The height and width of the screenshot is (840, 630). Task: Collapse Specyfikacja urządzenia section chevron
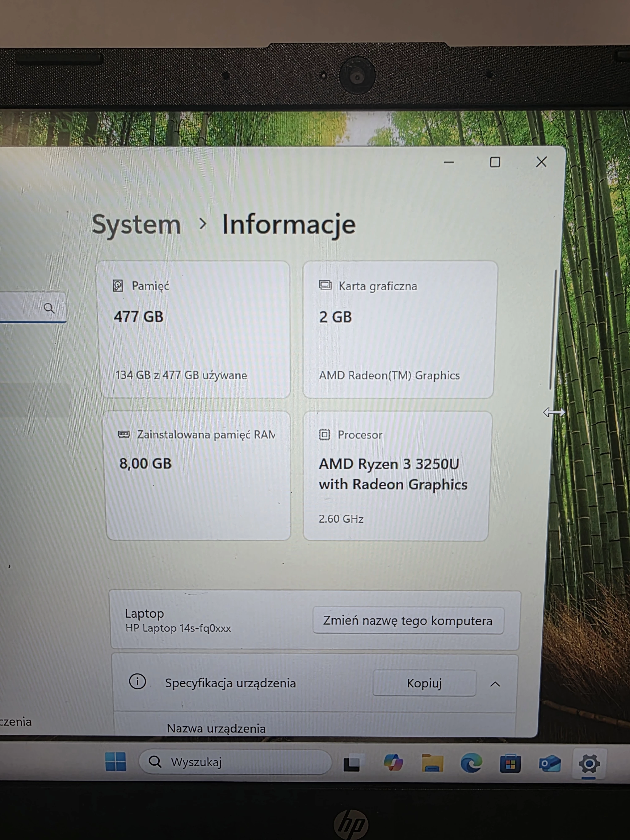(495, 684)
